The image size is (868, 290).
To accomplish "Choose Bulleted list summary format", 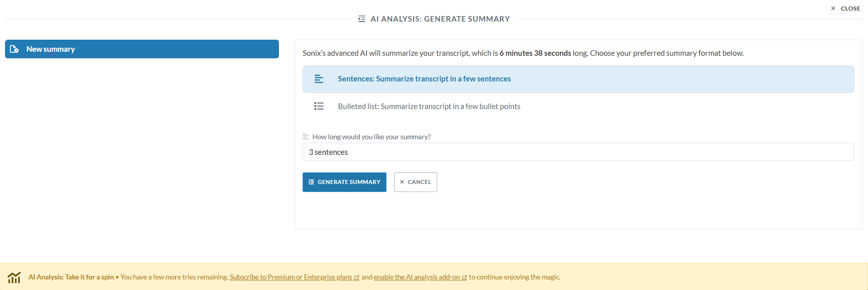I will 578,106.
